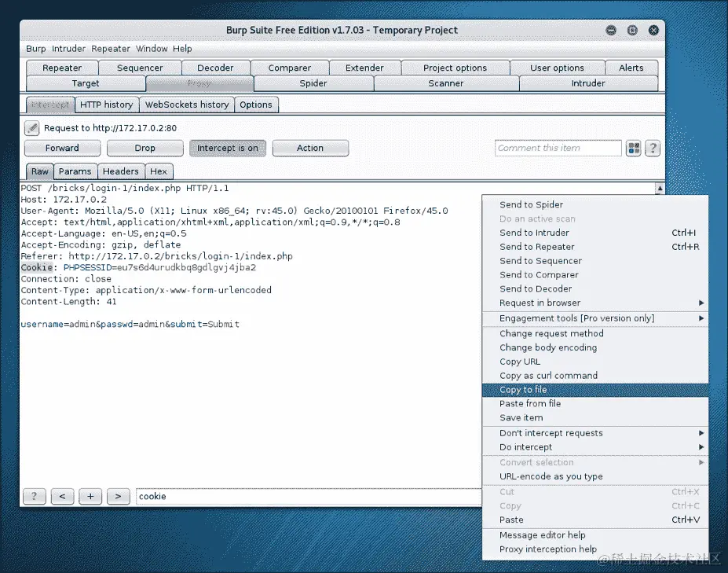This screenshot has height=573, width=728.
Task: Select Send to Spider
Action: coord(595,205)
